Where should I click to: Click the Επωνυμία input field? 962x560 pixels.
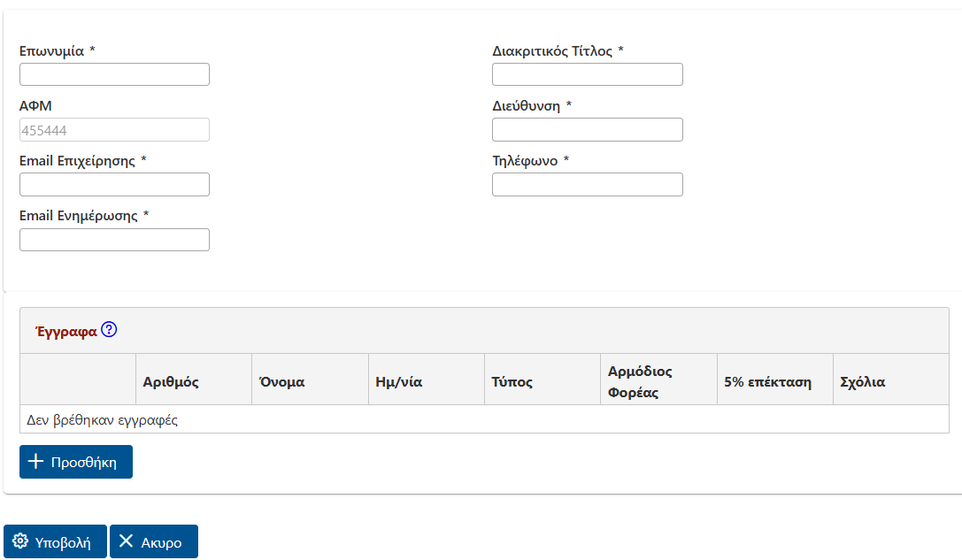click(x=114, y=73)
